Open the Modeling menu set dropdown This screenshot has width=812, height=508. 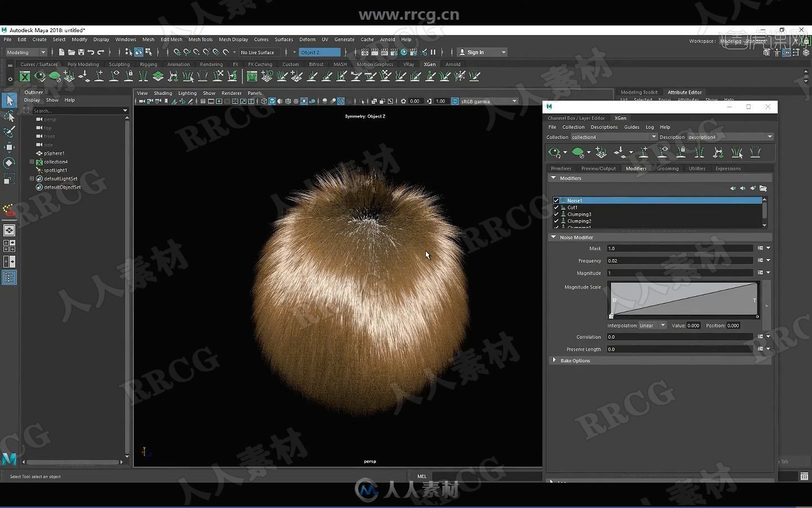click(x=26, y=52)
